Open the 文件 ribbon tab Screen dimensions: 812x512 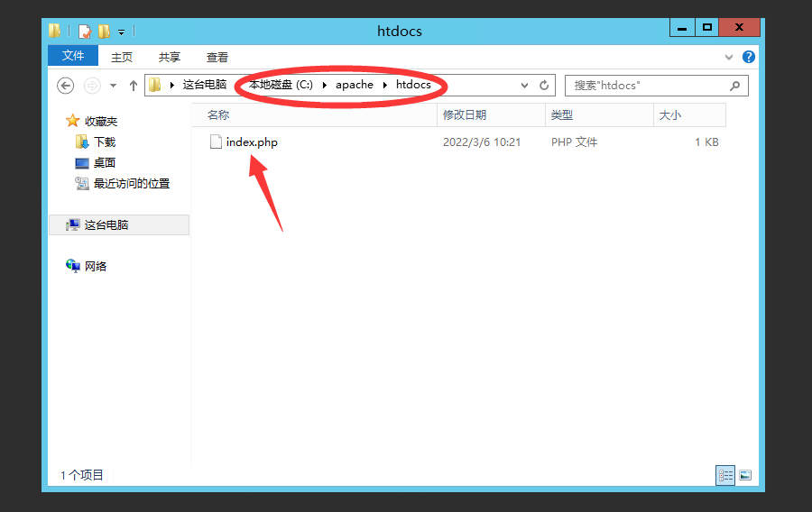pyautogui.click(x=73, y=55)
